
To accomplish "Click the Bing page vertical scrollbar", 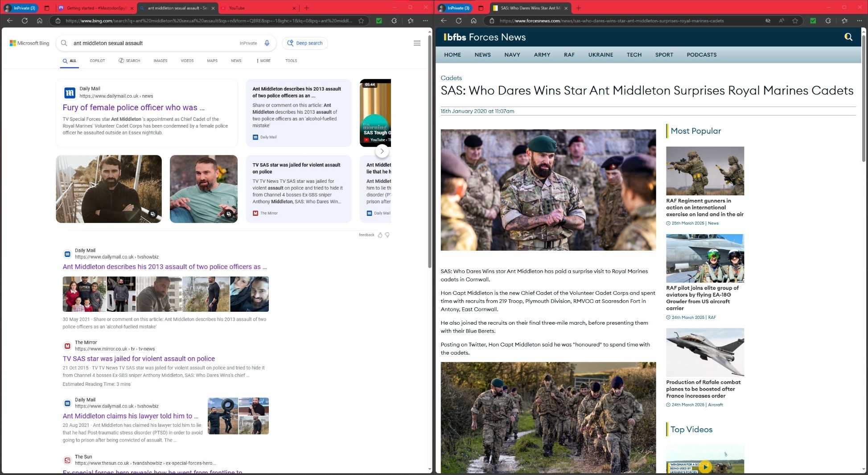I will tap(430, 152).
